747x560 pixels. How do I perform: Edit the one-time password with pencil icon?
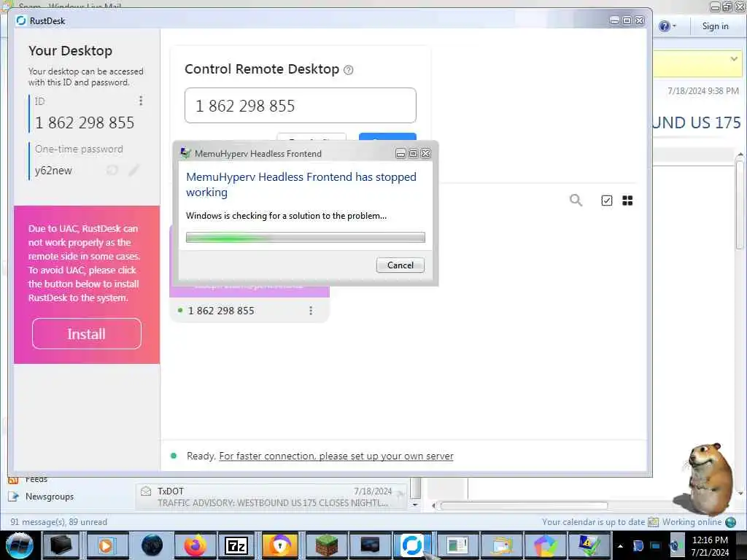[x=134, y=170]
